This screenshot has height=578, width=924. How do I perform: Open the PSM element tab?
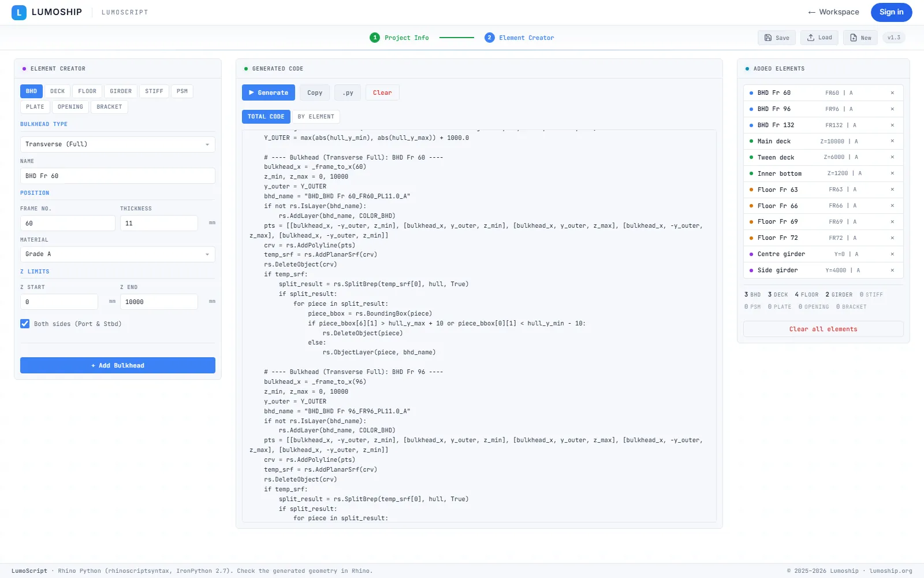(x=182, y=91)
